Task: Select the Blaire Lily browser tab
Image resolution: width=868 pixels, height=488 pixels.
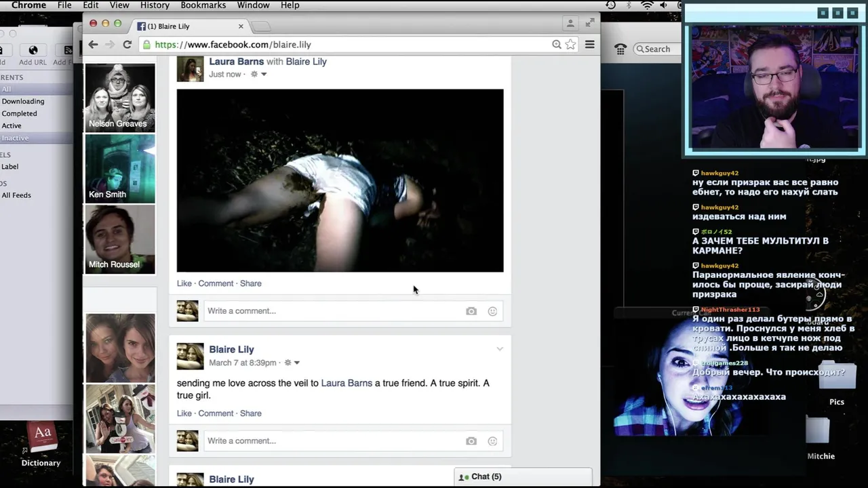Action: (191, 26)
